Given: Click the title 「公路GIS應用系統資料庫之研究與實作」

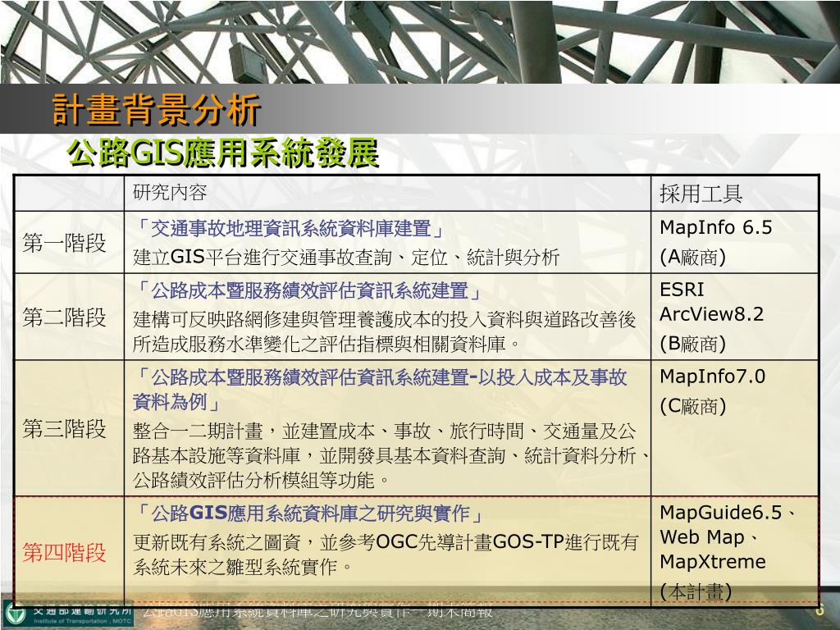Looking at the screenshot, I should (x=308, y=514).
